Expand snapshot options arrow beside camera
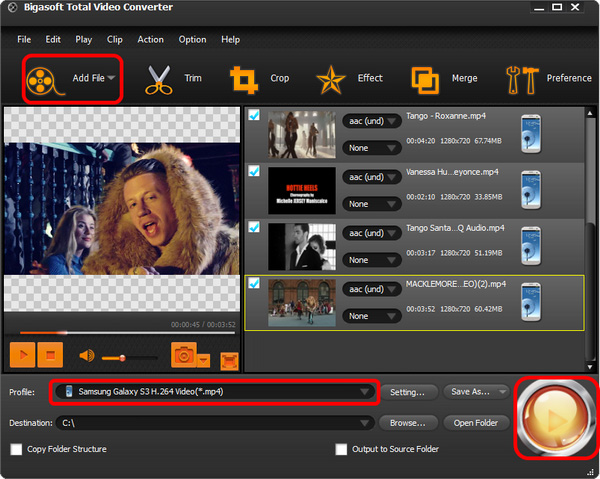Screen dimensions: 600x479 pyautogui.click(x=204, y=360)
